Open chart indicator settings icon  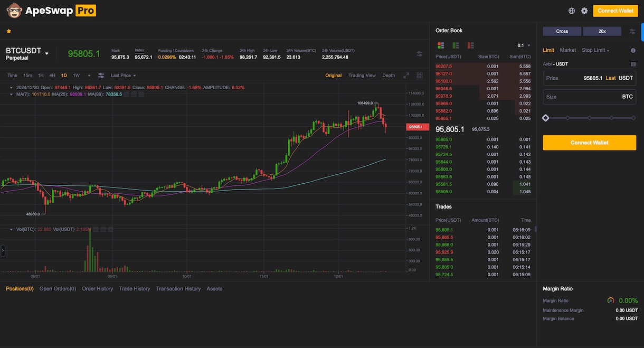(x=101, y=76)
